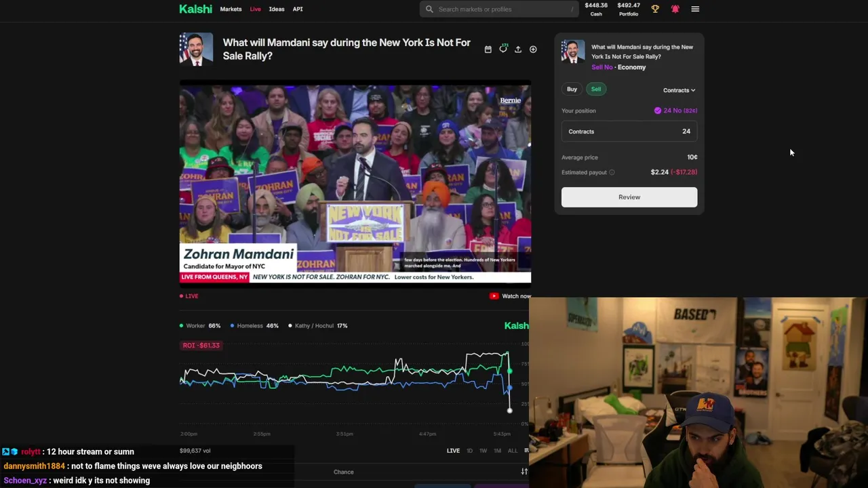Click the live rally video player
This screenshot has height=488, width=868.
[355, 184]
